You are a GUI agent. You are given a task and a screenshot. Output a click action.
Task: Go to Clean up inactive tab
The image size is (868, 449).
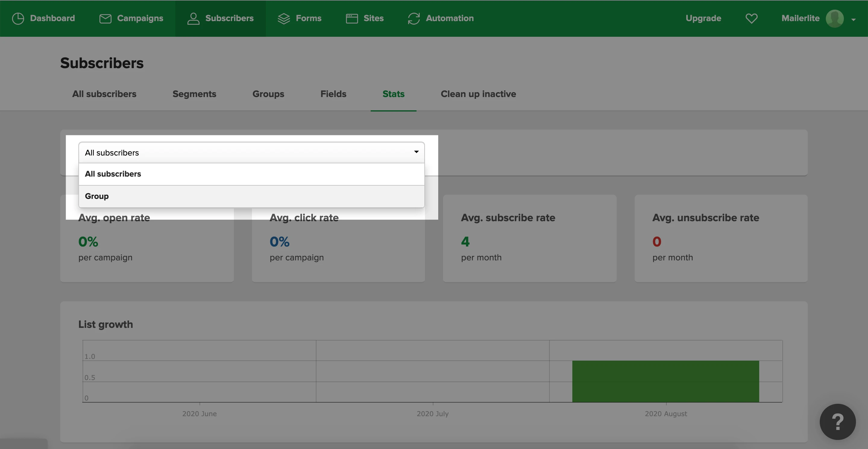point(478,94)
